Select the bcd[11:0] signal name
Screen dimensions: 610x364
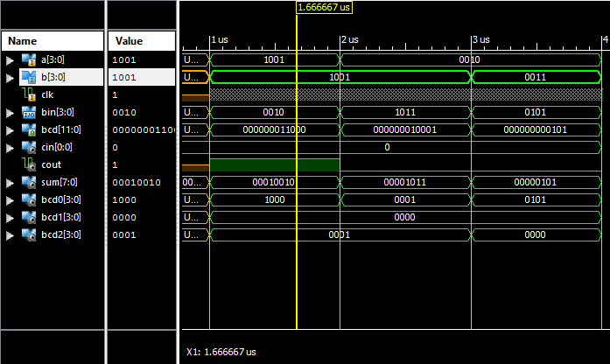[x=61, y=129]
